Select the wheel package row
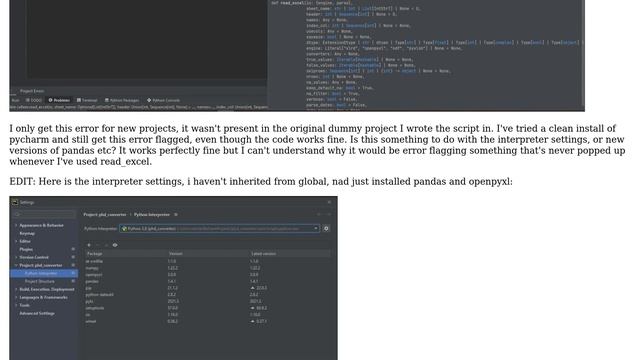The width and height of the screenshot is (640, 360). pos(208,321)
